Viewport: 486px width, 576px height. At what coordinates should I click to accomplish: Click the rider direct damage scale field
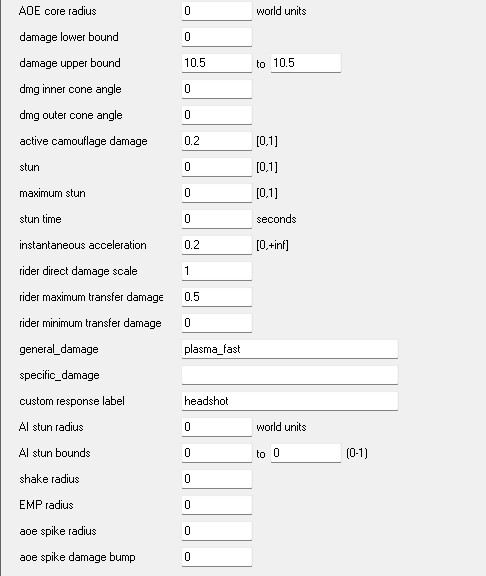(217, 271)
